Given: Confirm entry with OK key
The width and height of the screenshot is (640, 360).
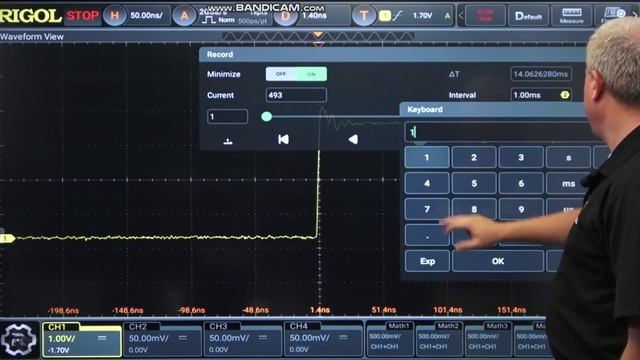Looking at the screenshot, I should point(498,261).
